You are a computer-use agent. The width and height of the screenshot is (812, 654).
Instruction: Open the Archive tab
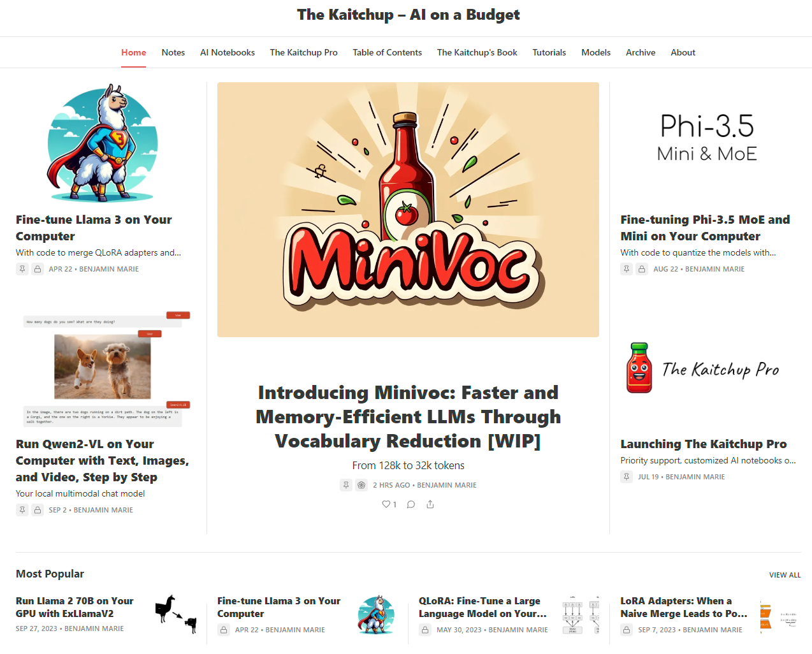click(x=641, y=52)
